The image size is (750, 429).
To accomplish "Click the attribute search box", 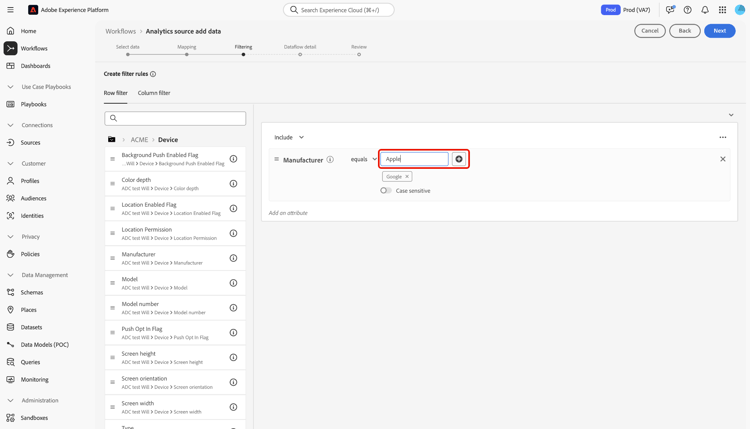I will coord(175,118).
